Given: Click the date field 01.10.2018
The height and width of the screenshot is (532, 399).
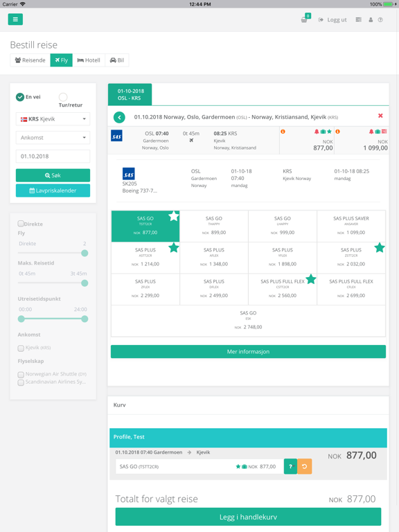Looking at the screenshot, I should pos(53,157).
